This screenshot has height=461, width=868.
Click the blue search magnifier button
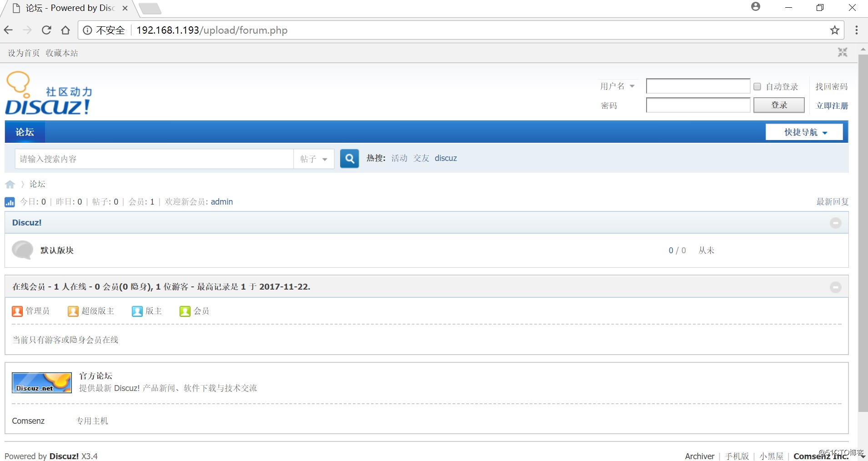coord(350,159)
